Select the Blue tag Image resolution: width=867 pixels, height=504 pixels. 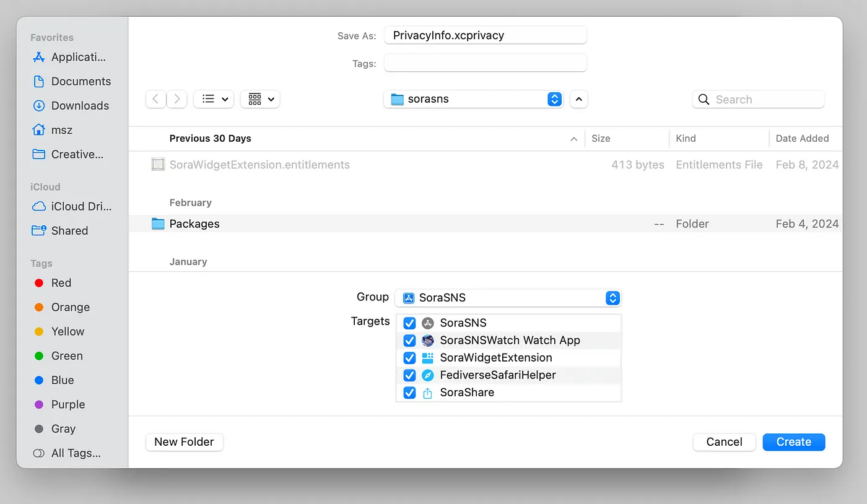pos(54,380)
